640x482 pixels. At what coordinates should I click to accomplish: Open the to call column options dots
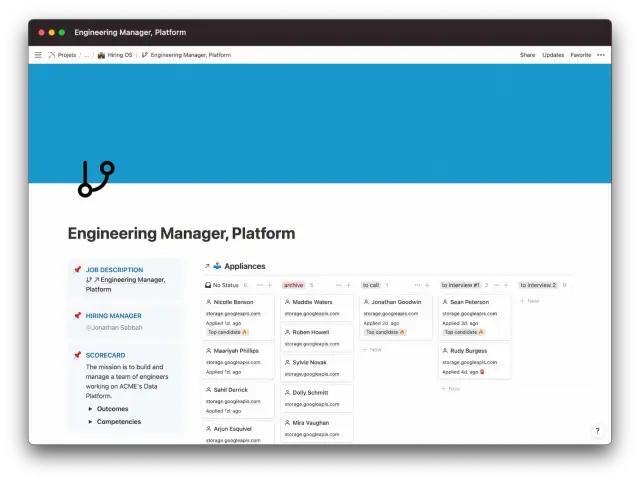418,285
